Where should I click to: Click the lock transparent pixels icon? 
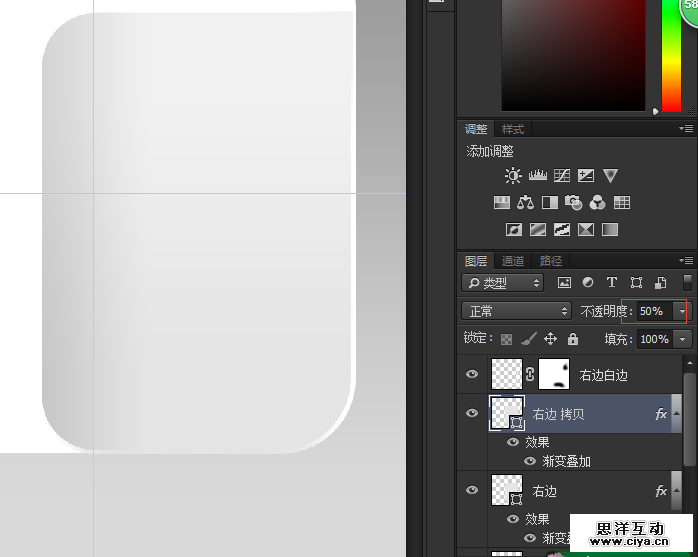[507, 339]
